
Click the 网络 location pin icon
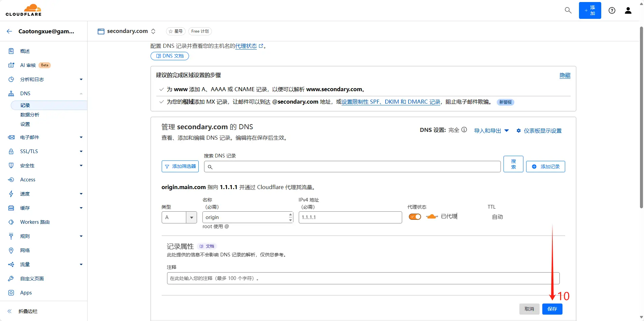11,250
